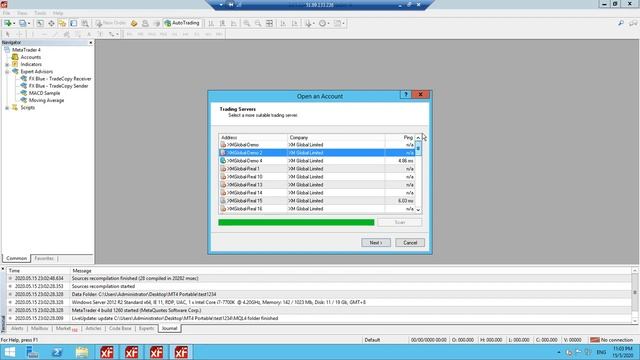This screenshot has width=640, height=360.
Task: Select XMGlobal-Real 15 server row
Action: click(x=317, y=201)
